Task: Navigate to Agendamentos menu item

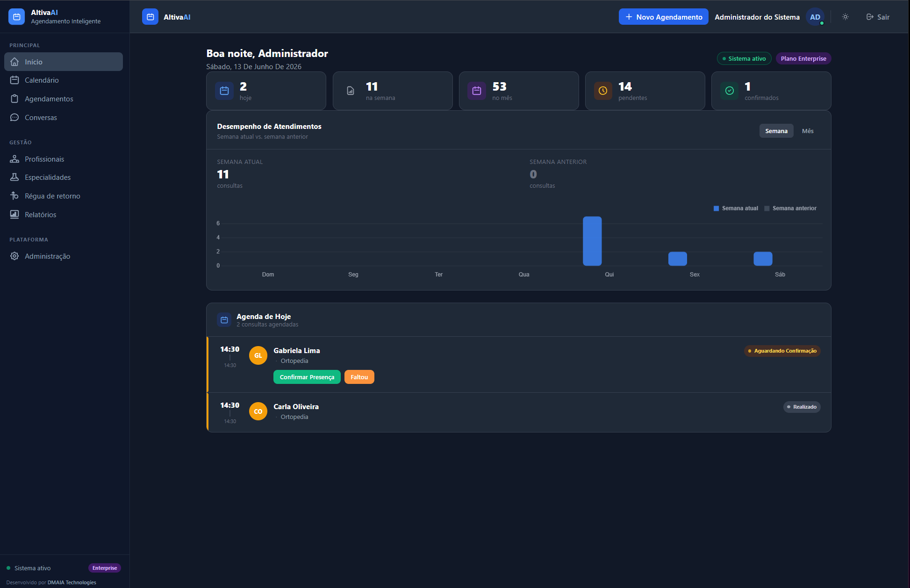Action: pos(64,99)
